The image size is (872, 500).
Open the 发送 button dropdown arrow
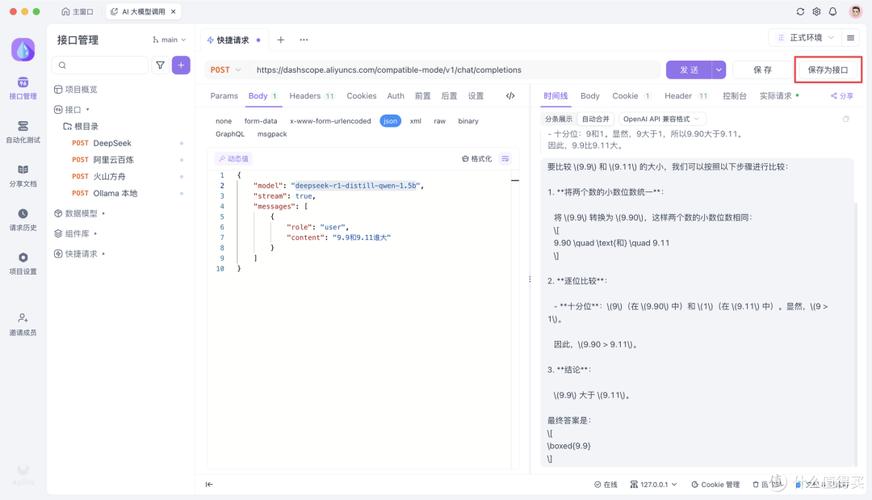(x=719, y=70)
